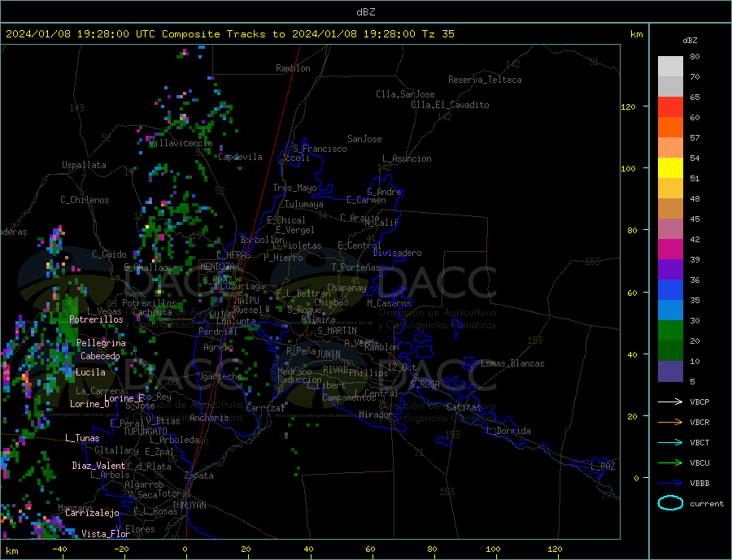Click the 'TUPUNGATO' map label
This screenshot has height=560, width=732.
tap(146, 432)
